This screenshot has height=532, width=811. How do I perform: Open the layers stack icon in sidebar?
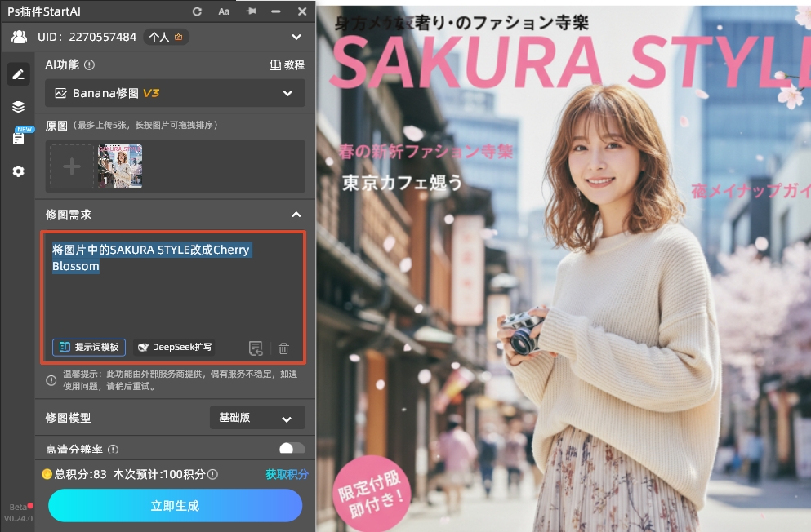pyautogui.click(x=18, y=107)
